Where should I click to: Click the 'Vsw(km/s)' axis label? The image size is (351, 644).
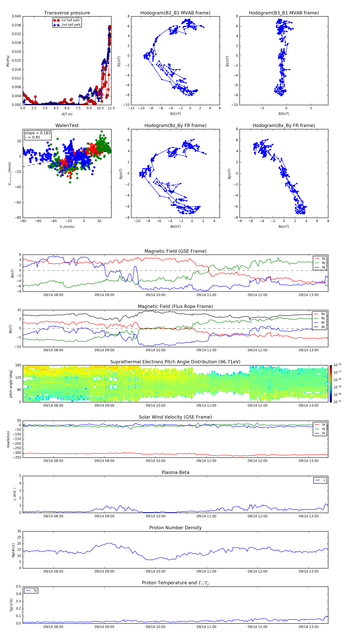(8, 439)
